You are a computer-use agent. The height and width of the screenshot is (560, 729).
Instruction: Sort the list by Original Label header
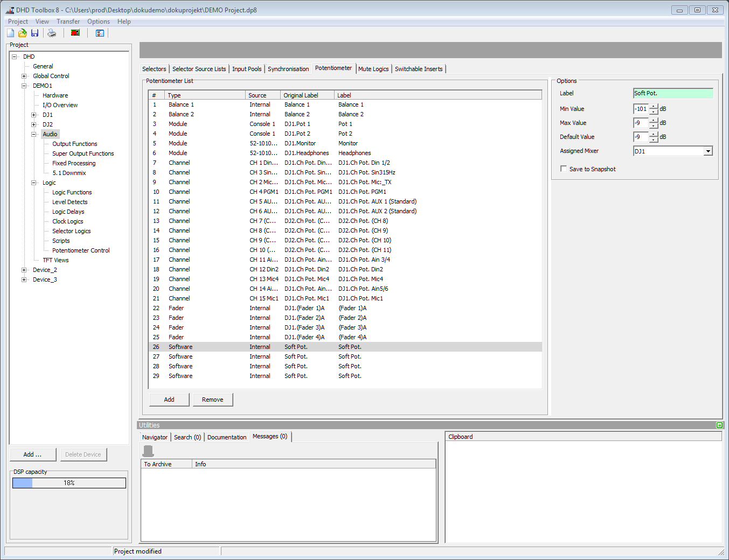click(308, 95)
